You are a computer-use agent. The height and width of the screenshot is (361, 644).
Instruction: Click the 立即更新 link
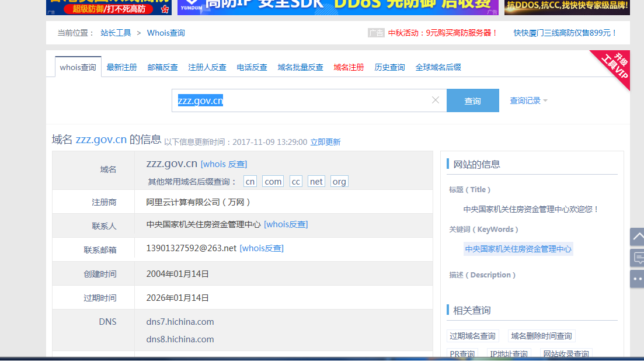click(325, 142)
